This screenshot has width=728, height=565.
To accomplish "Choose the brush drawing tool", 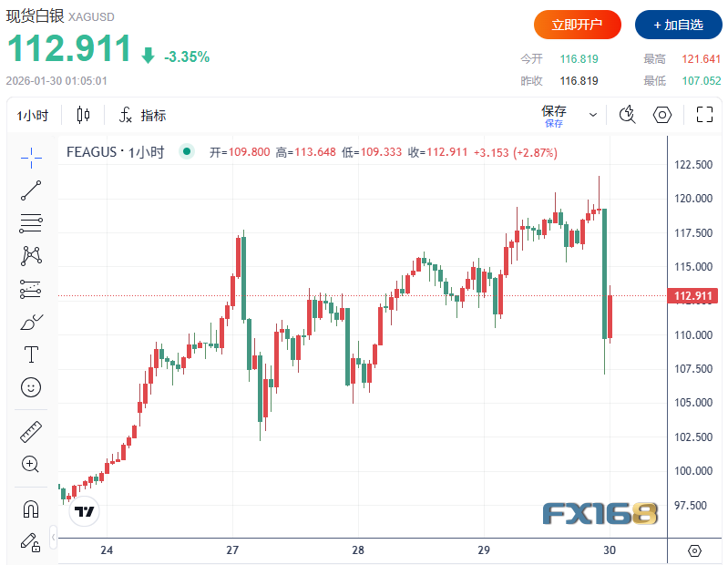I will click(x=31, y=322).
